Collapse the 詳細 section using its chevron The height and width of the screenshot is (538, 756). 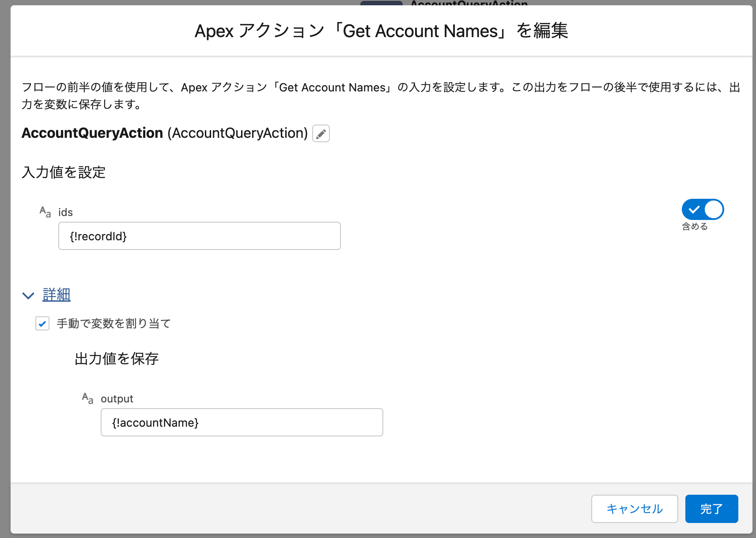point(28,296)
